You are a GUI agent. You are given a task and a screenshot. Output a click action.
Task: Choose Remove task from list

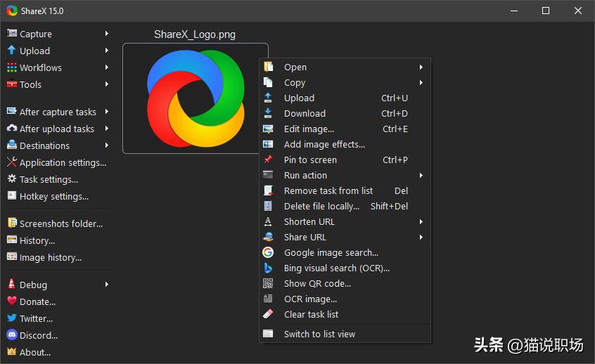(x=328, y=191)
